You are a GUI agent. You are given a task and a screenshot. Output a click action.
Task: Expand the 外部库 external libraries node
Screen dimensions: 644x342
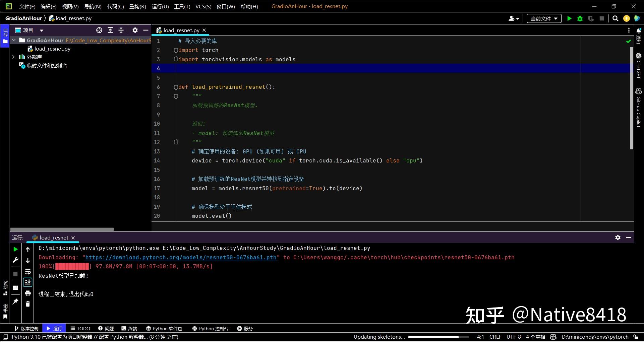coord(14,57)
